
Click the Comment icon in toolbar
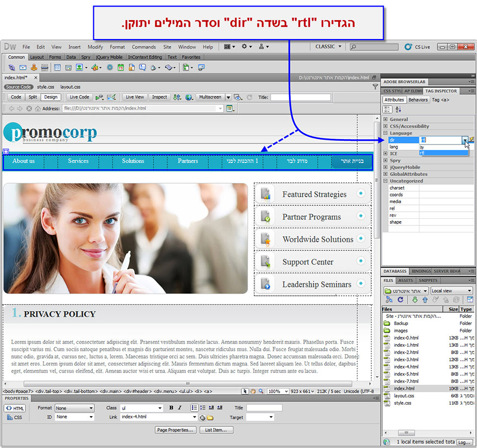(142, 68)
